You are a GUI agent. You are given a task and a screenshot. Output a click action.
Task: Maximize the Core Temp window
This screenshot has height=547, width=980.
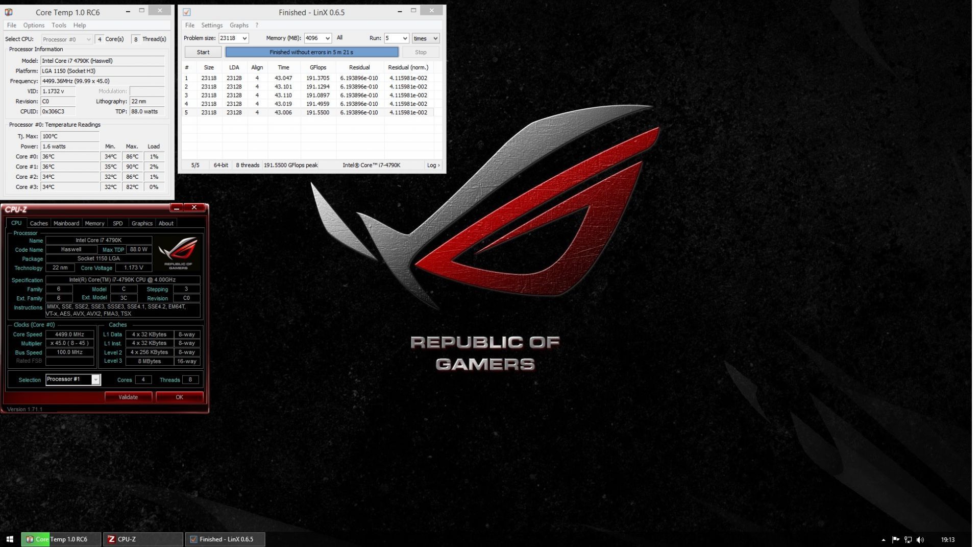(142, 11)
